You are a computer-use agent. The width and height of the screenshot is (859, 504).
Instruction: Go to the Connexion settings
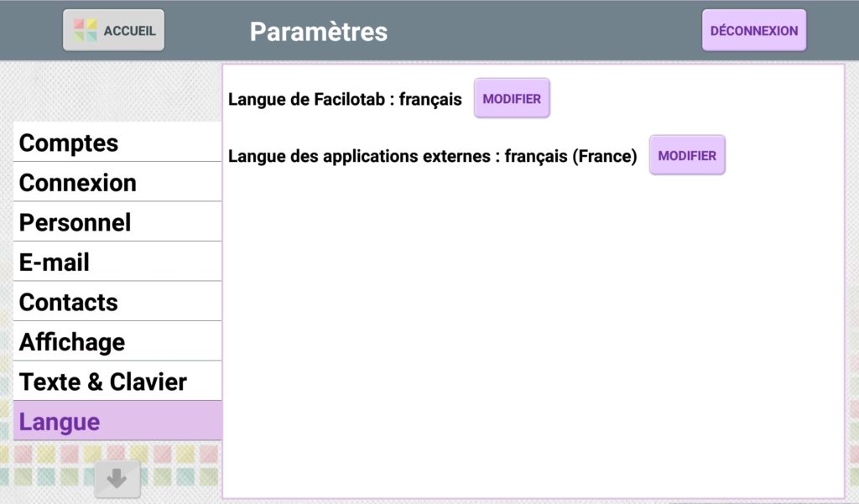(x=117, y=182)
